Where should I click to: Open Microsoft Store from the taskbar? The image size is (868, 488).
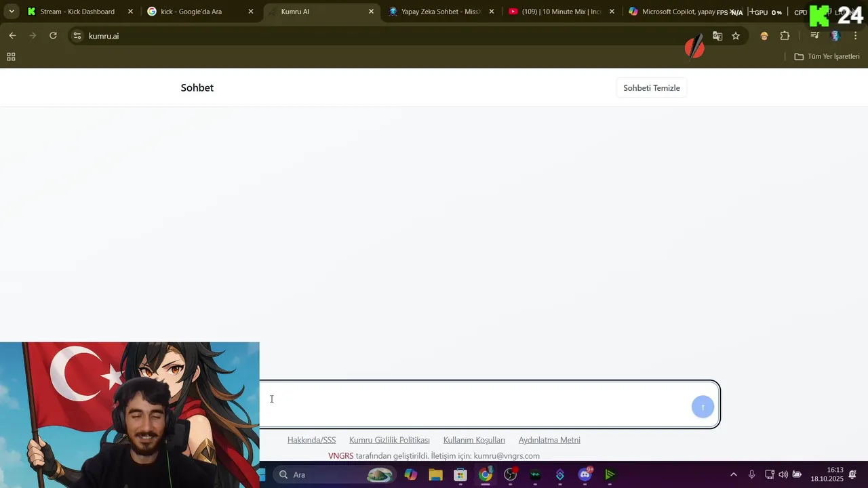(x=460, y=475)
